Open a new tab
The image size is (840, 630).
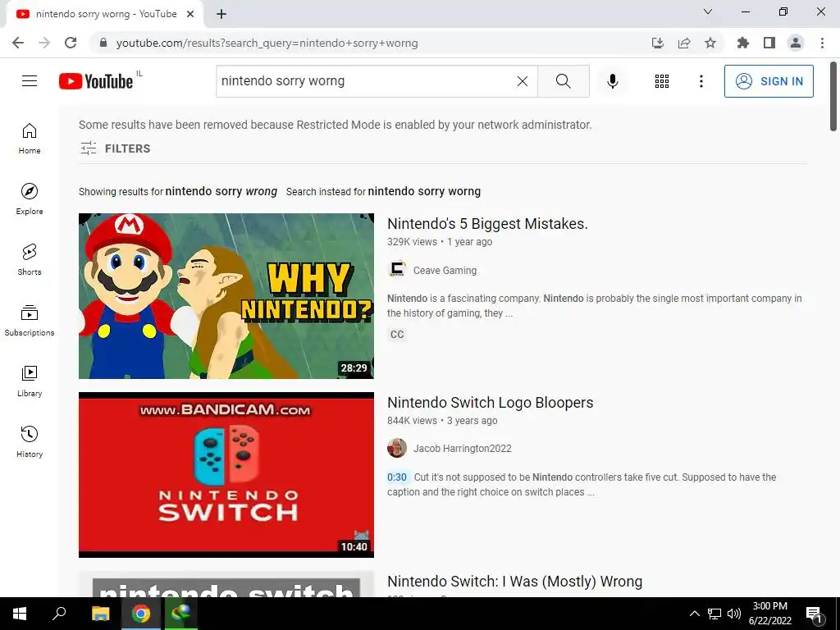click(221, 14)
